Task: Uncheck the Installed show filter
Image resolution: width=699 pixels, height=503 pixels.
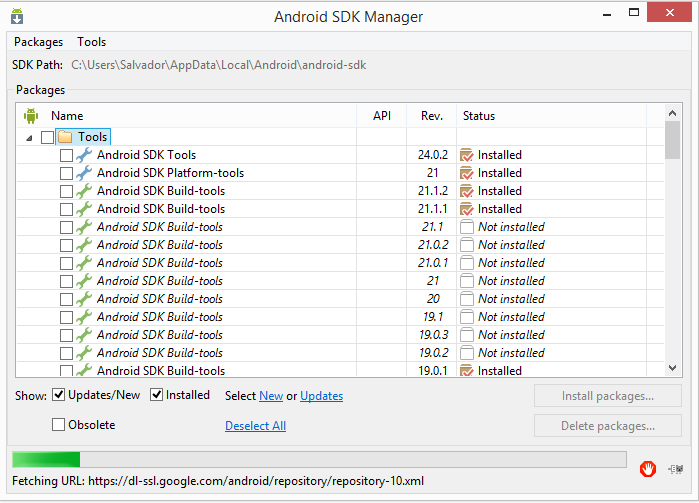Action: click(156, 395)
